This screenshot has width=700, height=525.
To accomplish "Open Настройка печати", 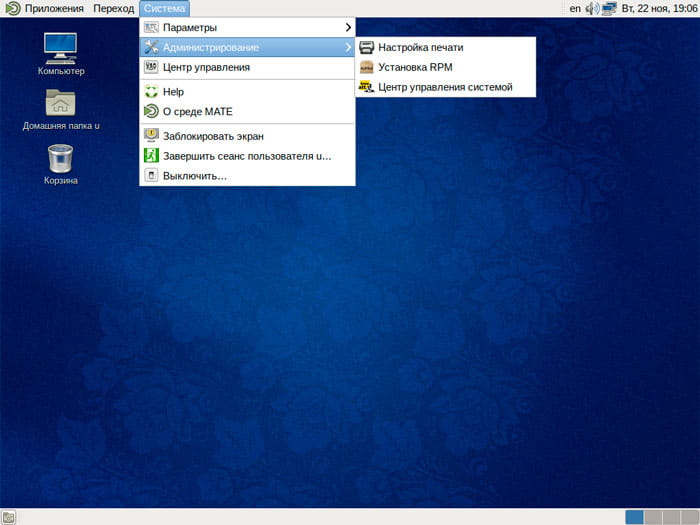I will (x=446, y=47).
